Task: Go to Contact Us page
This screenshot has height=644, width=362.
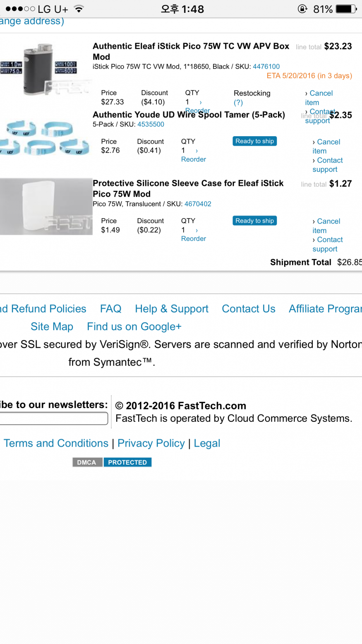Action: [248, 309]
